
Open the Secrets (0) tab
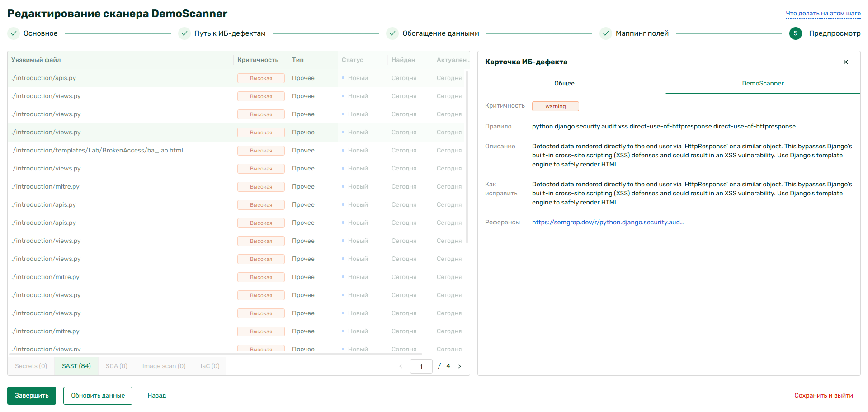(31, 366)
